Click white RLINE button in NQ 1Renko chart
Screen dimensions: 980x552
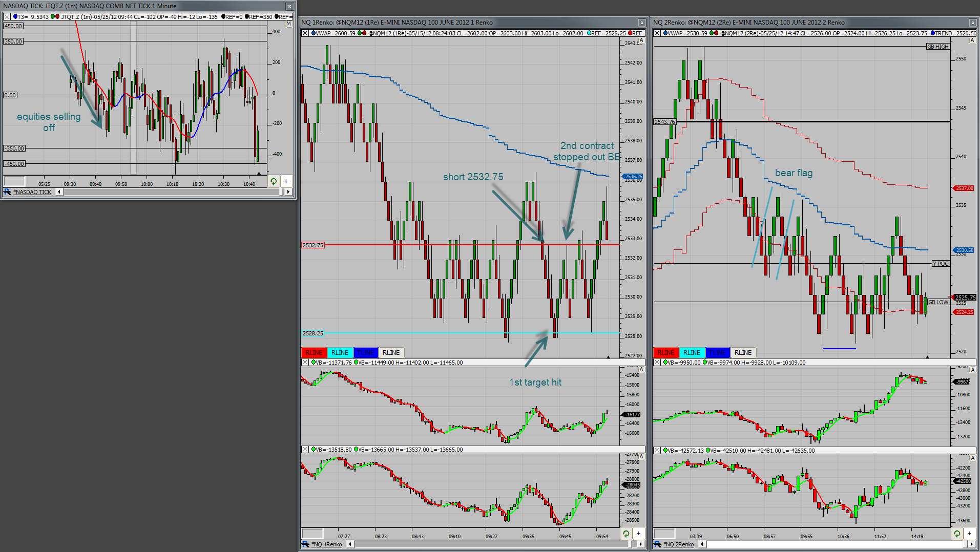click(391, 353)
